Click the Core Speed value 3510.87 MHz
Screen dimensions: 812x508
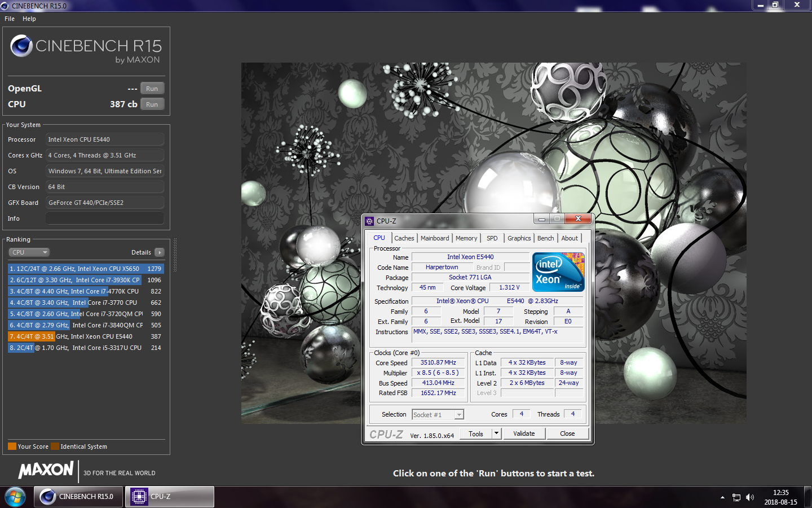pyautogui.click(x=438, y=363)
